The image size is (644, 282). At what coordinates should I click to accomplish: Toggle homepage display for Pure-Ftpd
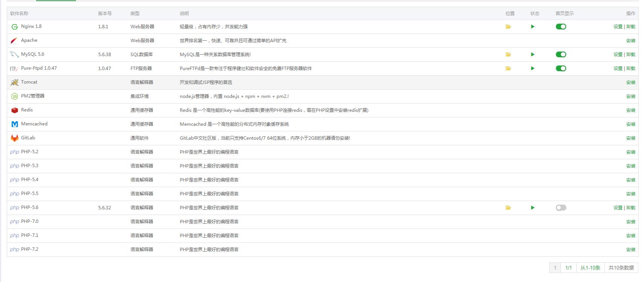(561, 69)
